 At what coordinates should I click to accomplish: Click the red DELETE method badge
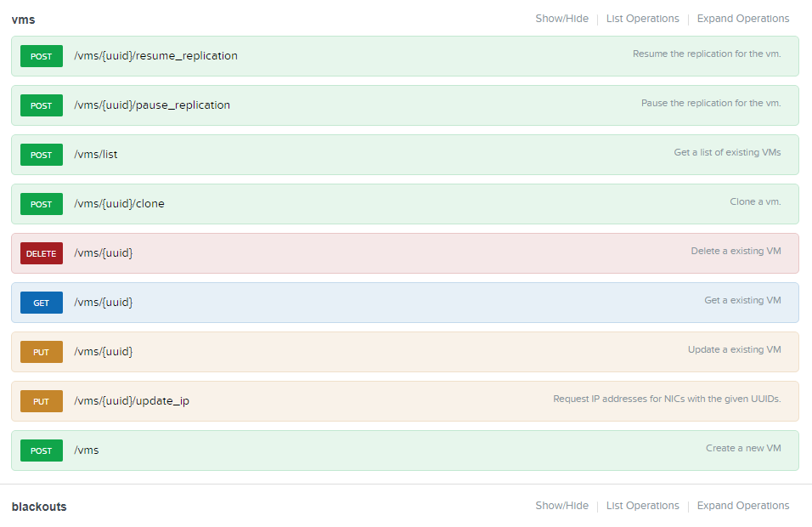pyautogui.click(x=42, y=253)
